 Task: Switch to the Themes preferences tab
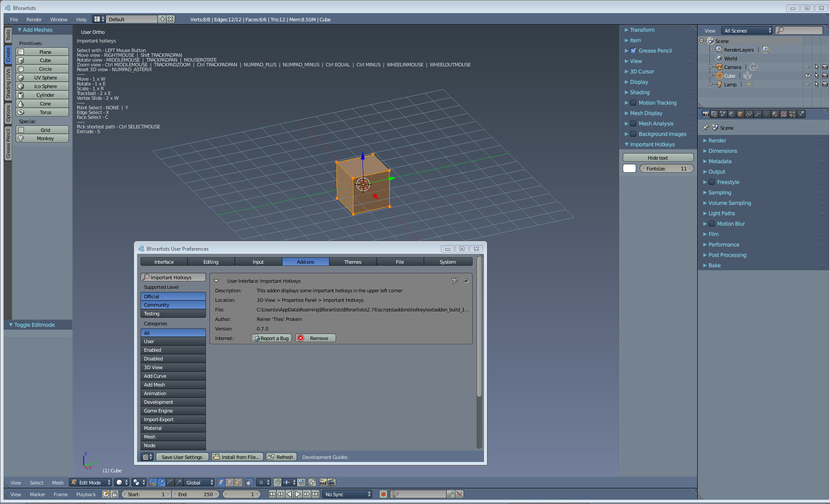(x=353, y=262)
